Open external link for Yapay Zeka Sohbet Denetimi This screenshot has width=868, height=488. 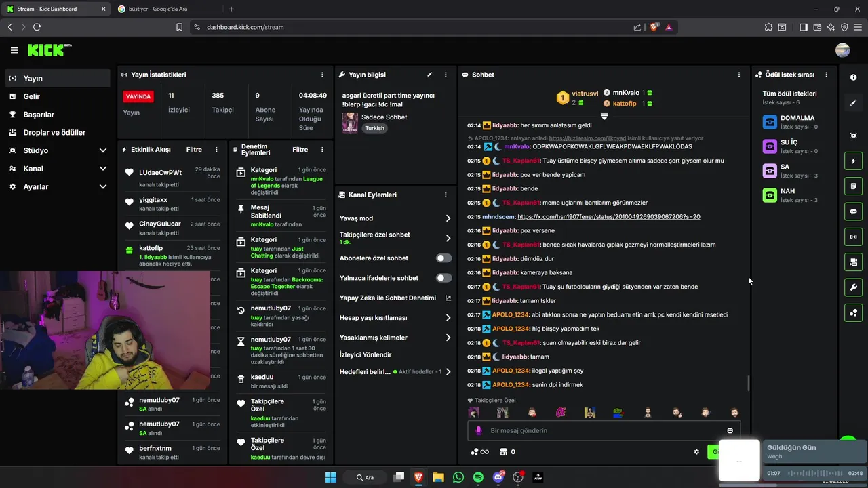click(x=448, y=298)
